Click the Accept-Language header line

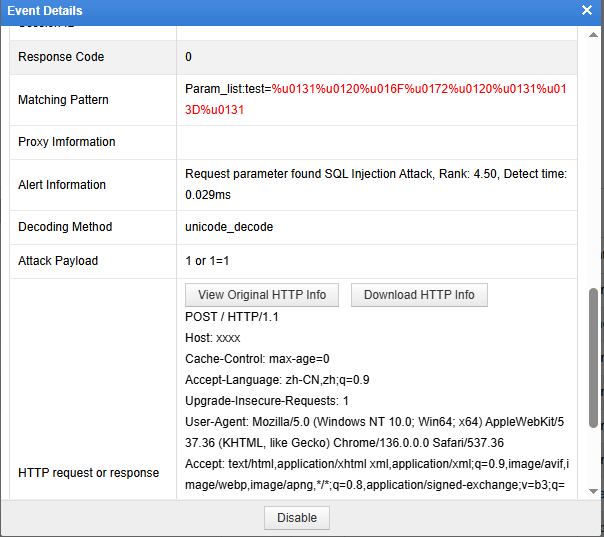tap(277, 380)
